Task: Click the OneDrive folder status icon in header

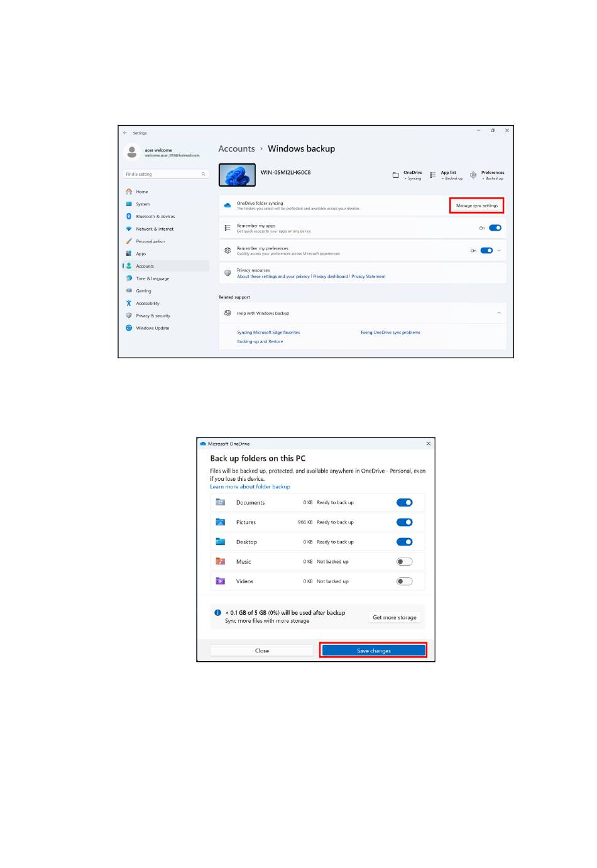Action: coord(396,175)
